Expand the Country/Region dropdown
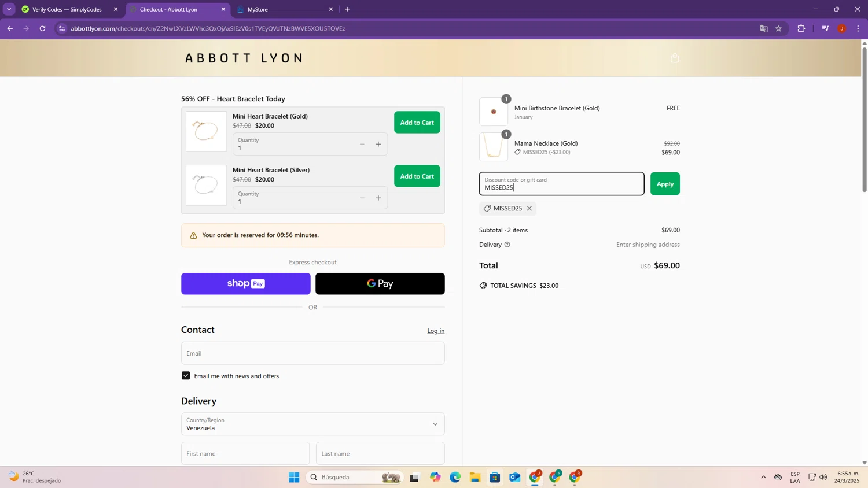This screenshot has height=488, width=868. (x=313, y=424)
